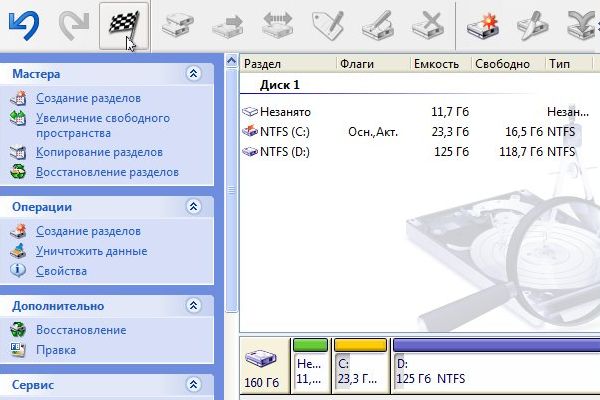
Task: Open Увеличение свободного пространства wizard
Action: pos(103,126)
